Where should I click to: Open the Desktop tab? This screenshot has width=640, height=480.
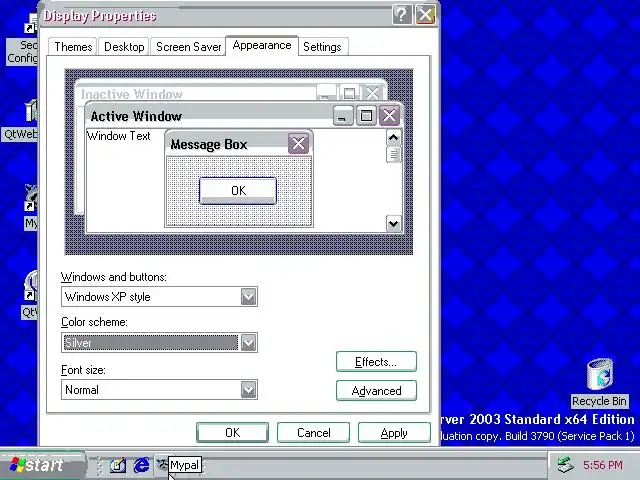pos(124,47)
